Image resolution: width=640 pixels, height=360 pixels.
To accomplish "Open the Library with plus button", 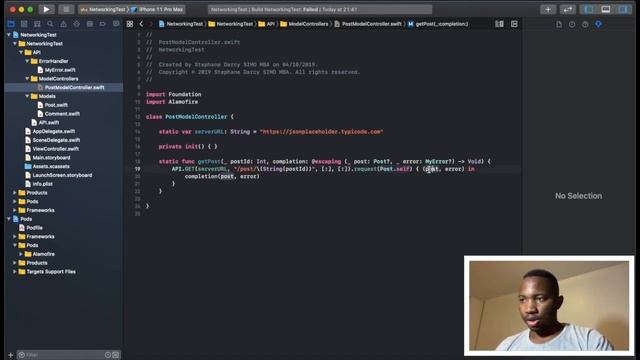I will tap(548, 9).
